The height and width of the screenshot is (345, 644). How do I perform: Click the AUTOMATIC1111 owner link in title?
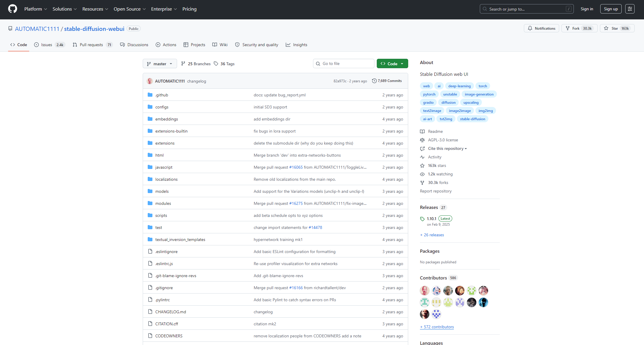[37, 29]
